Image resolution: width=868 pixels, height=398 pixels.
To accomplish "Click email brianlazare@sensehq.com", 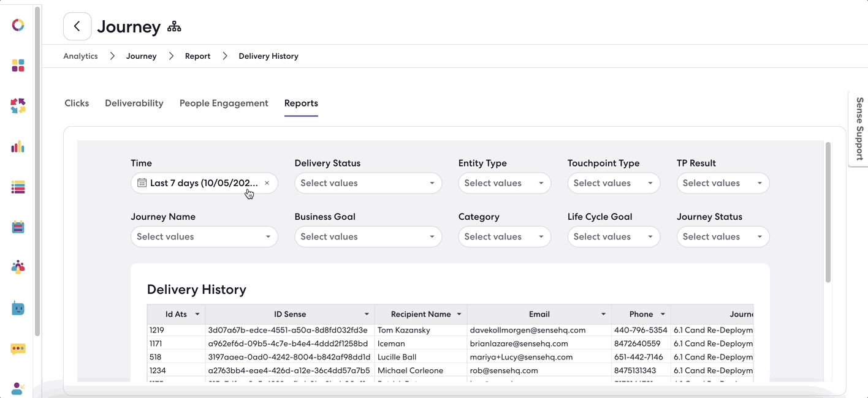I will (519, 344).
